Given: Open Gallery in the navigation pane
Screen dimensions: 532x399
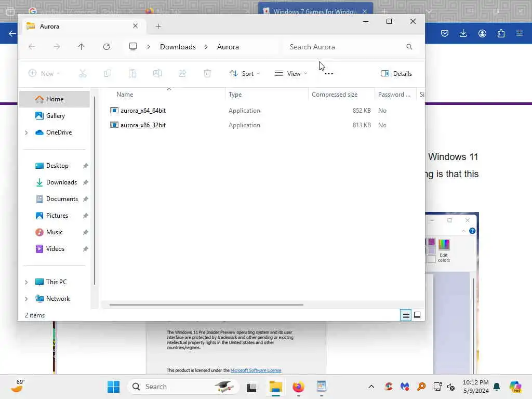Looking at the screenshot, I should (54, 116).
